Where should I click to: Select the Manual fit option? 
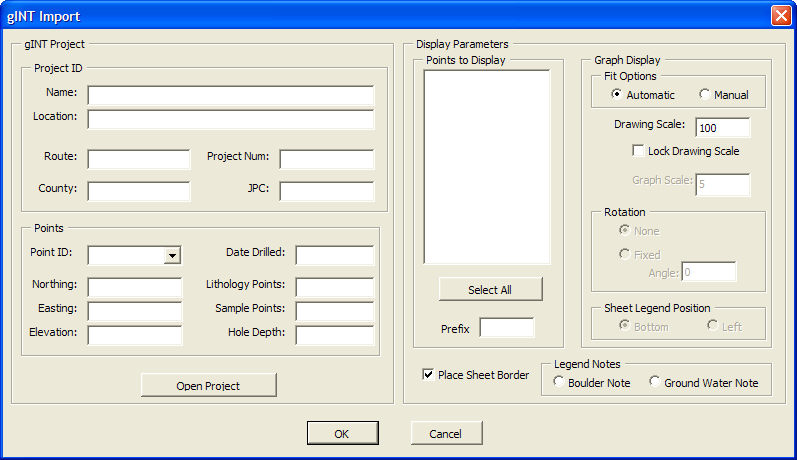point(705,95)
